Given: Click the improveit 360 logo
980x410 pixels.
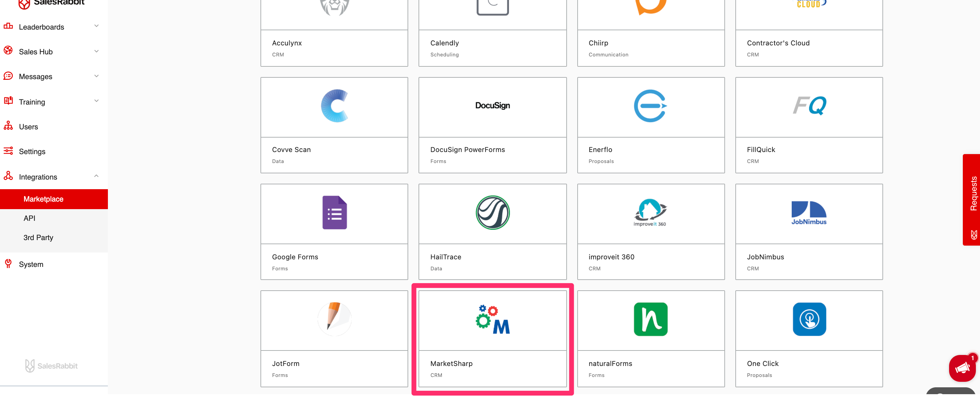Looking at the screenshot, I should pos(650,213).
